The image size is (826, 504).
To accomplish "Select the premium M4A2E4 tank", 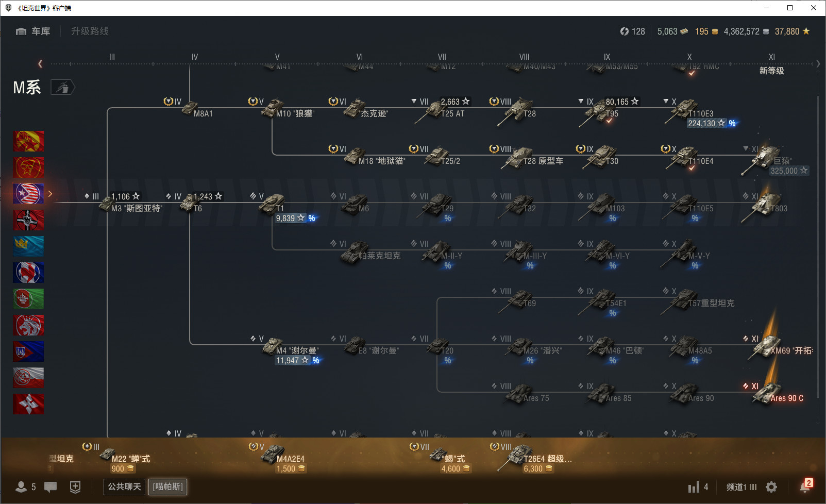I will [277, 458].
